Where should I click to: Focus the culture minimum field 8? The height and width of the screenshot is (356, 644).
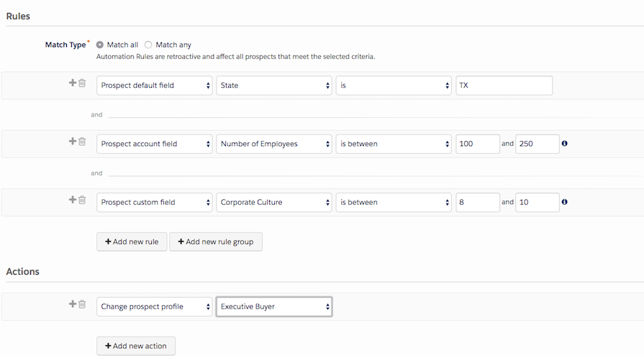pos(478,202)
